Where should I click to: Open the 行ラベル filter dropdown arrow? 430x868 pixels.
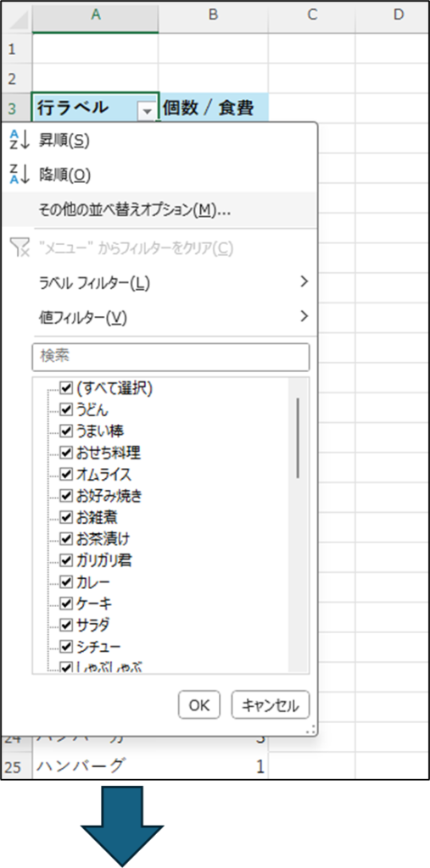(x=147, y=111)
